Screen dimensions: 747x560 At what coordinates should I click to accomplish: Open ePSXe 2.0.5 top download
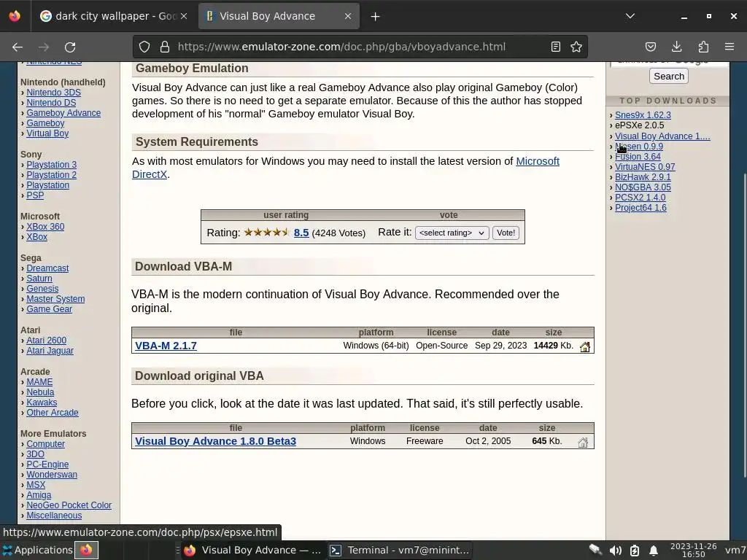[x=639, y=125]
